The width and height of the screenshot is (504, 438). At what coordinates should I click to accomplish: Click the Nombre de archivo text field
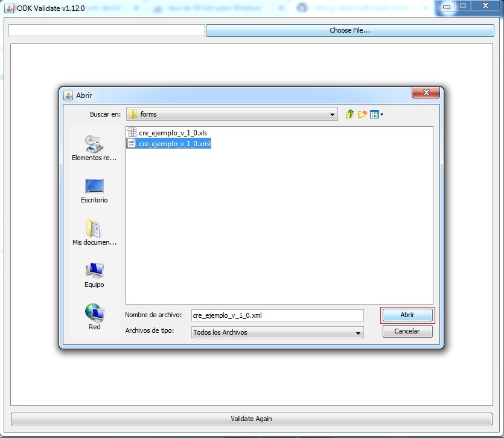[x=278, y=315]
